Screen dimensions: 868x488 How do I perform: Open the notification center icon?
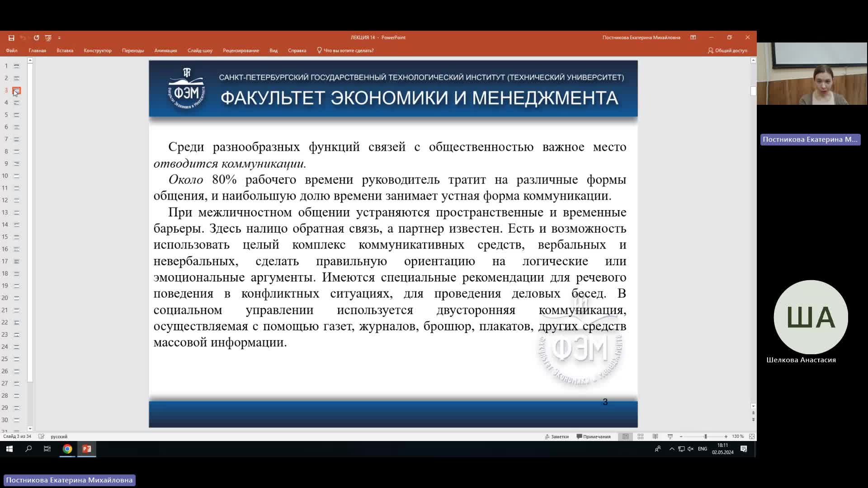pyautogui.click(x=744, y=449)
